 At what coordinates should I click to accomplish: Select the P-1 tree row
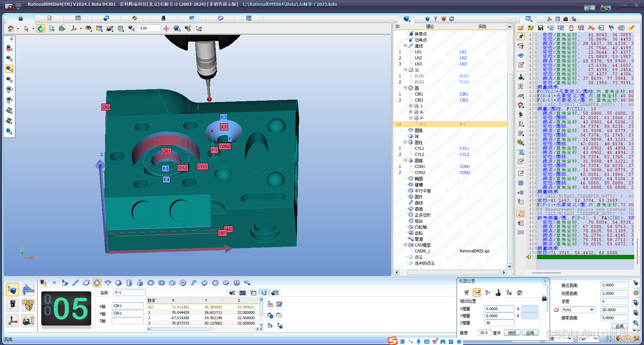point(450,124)
